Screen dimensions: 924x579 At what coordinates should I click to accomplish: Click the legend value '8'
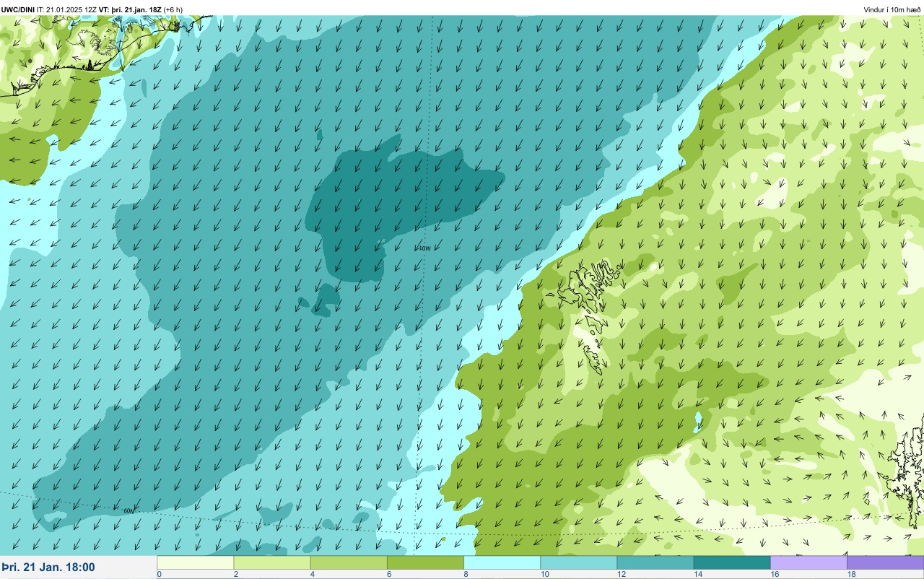click(x=464, y=575)
